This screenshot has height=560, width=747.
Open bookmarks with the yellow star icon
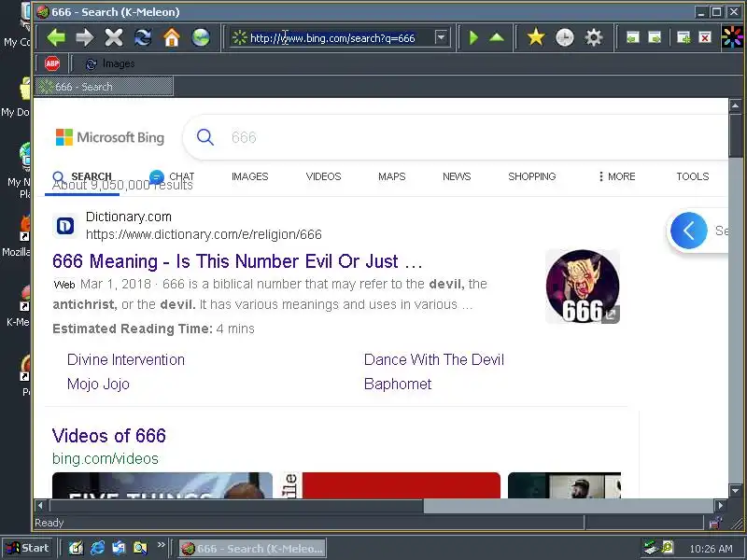(535, 37)
